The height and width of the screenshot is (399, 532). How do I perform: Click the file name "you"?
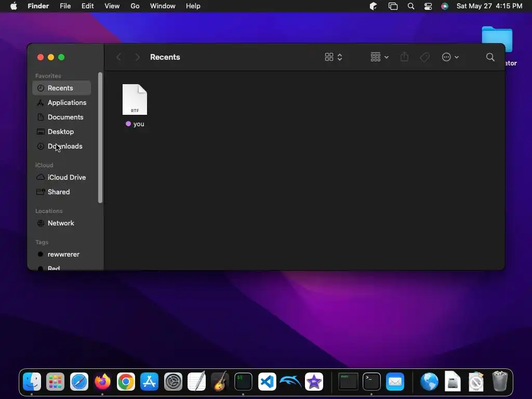[x=139, y=124]
